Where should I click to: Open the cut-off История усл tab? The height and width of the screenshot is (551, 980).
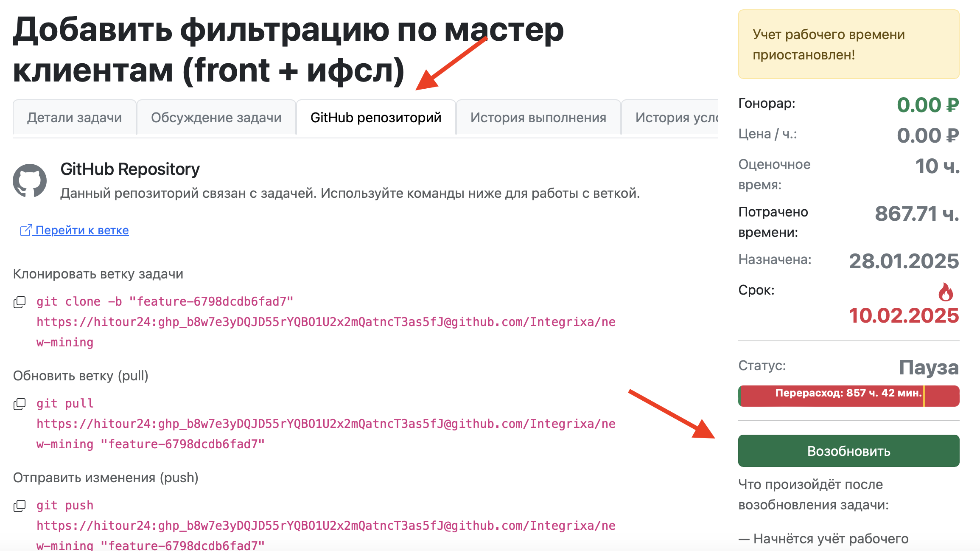[x=670, y=118]
